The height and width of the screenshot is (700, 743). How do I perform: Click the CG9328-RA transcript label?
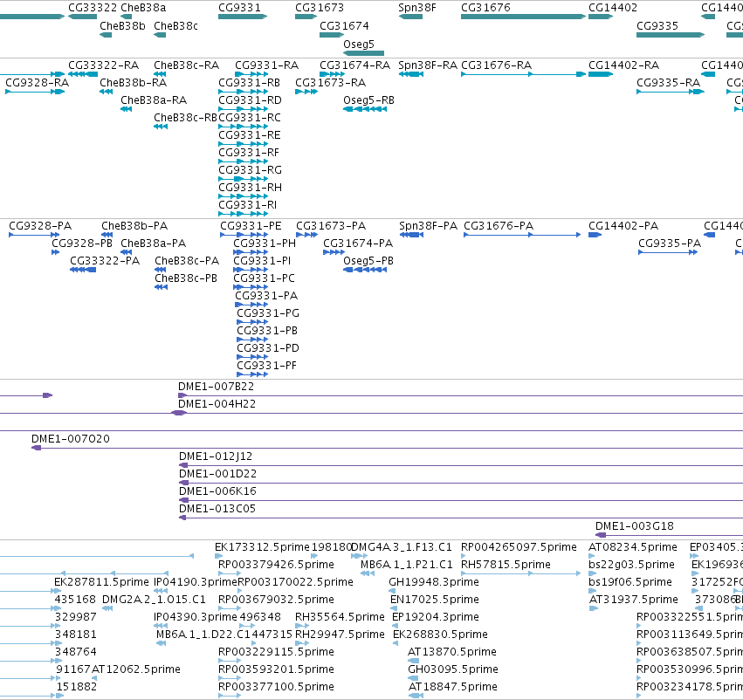click(37, 82)
